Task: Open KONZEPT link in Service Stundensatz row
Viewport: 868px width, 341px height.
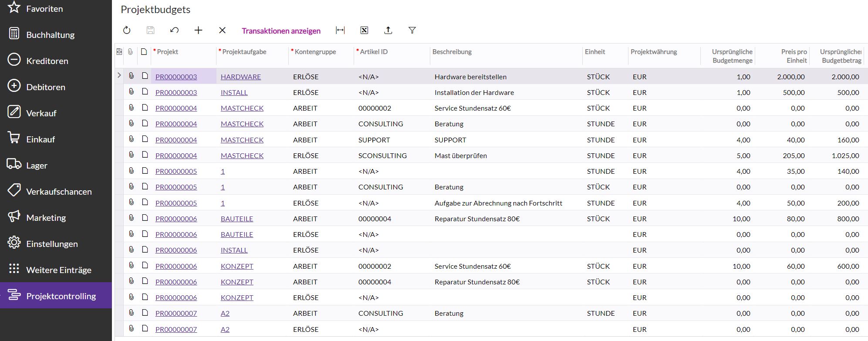Action: click(x=237, y=266)
